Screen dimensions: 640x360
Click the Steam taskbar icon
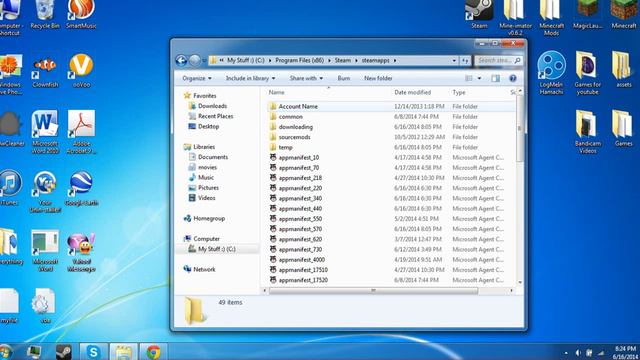click(x=64, y=351)
